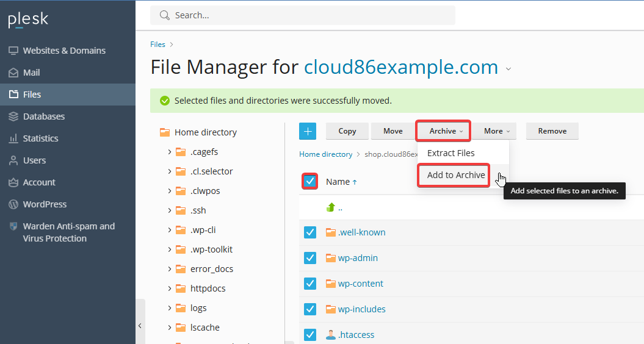Screen dimensions: 644x344
Task: Uncheck the wp-admin checkbox
Action: pyautogui.click(x=309, y=258)
